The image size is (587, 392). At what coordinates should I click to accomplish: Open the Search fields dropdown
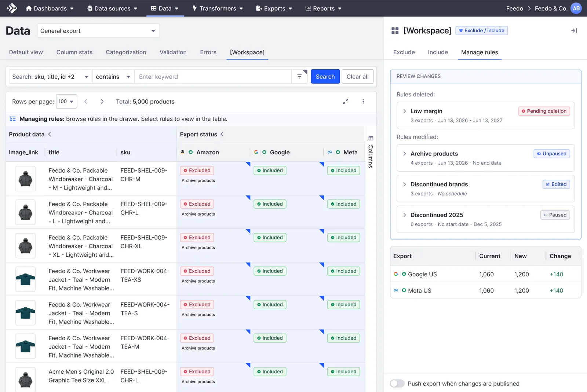tap(51, 77)
